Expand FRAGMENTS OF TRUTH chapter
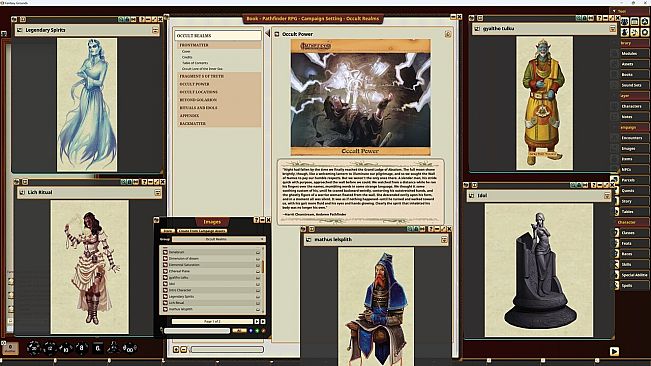The image size is (651, 366). point(219,76)
